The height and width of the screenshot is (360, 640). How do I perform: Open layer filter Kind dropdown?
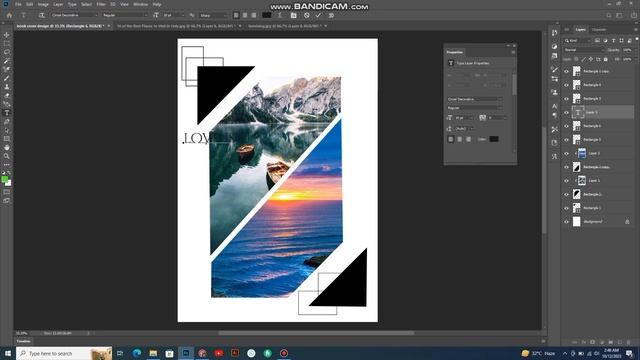[x=577, y=40]
